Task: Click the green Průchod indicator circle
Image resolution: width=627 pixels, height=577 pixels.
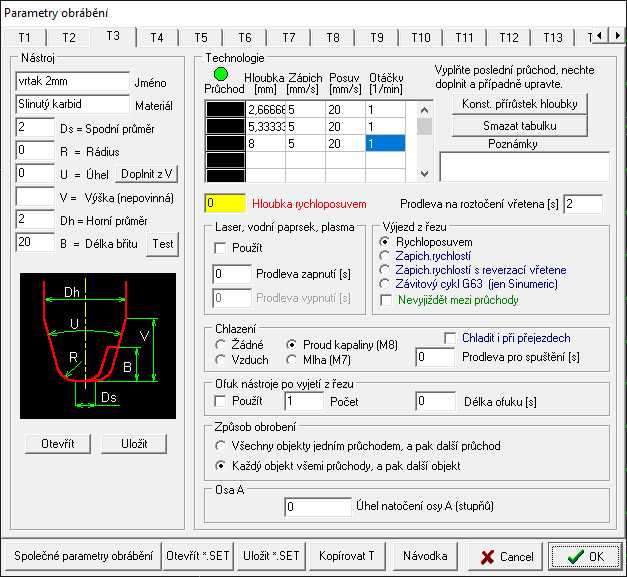Action: click(220, 74)
